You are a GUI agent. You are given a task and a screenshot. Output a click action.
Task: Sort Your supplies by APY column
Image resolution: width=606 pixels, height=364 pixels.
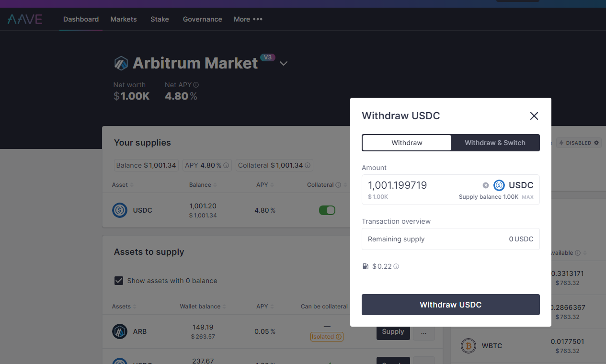tap(265, 185)
